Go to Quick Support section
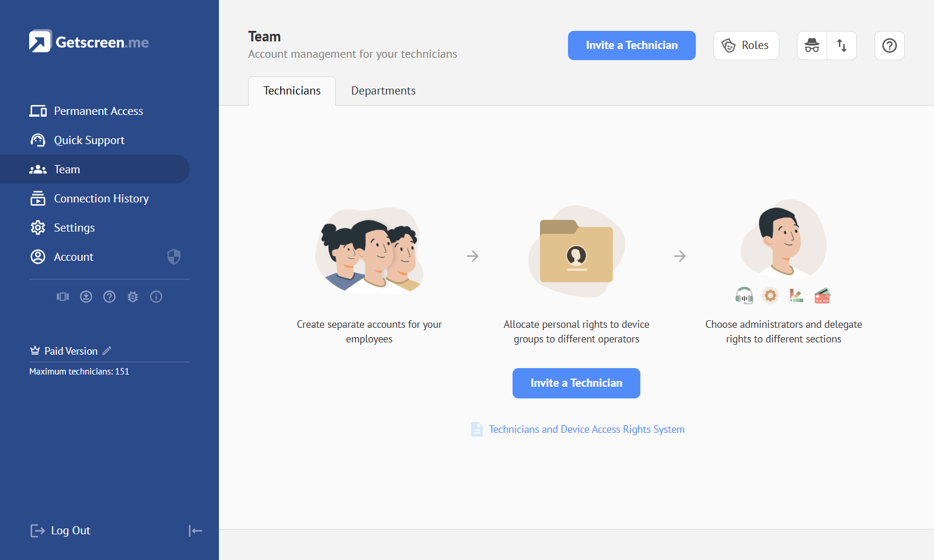Screen dimensions: 934x560 [89, 140]
